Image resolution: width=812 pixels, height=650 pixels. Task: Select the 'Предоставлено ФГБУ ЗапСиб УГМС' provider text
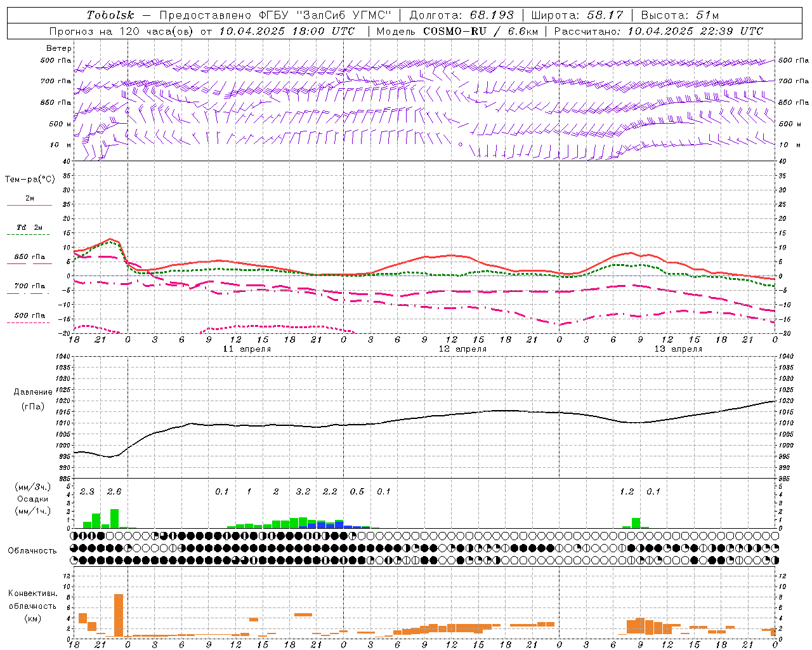[x=276, y=15]
